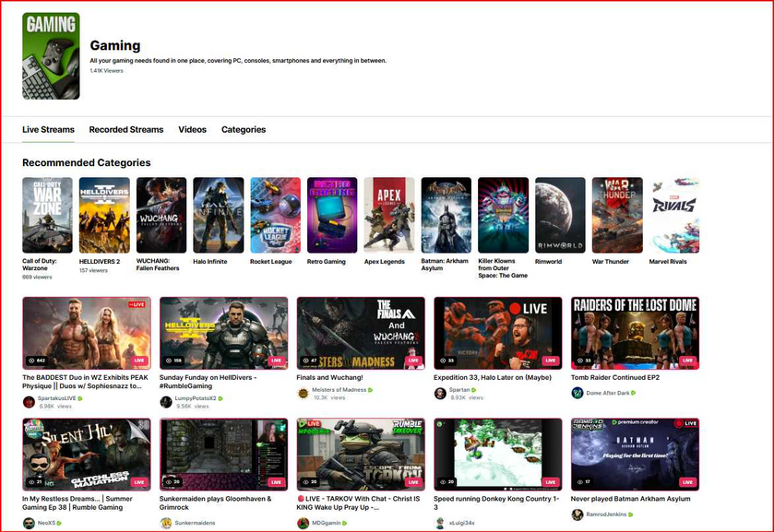
Task: Click 'Recommended Categories' heading
Action: [x=87, y=162]
